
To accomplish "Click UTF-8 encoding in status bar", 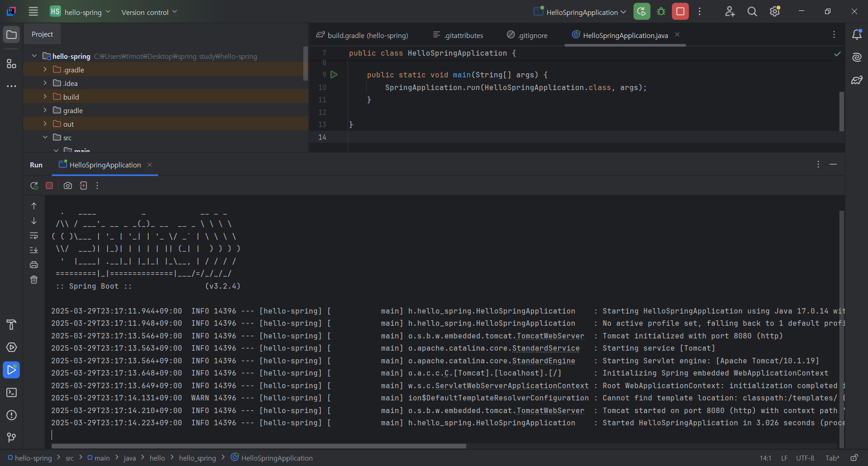I will (x=805, y=458).
